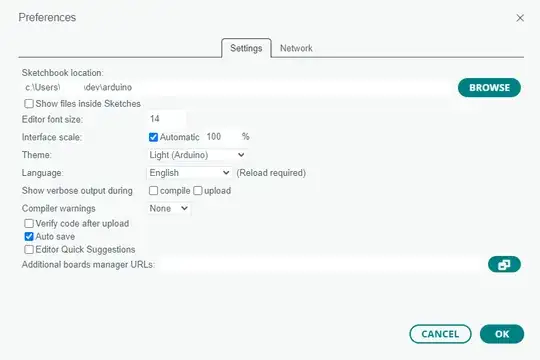540x360 pixels.
Task: Click the Preferences dialog title
Action: (x=47, y=18)
